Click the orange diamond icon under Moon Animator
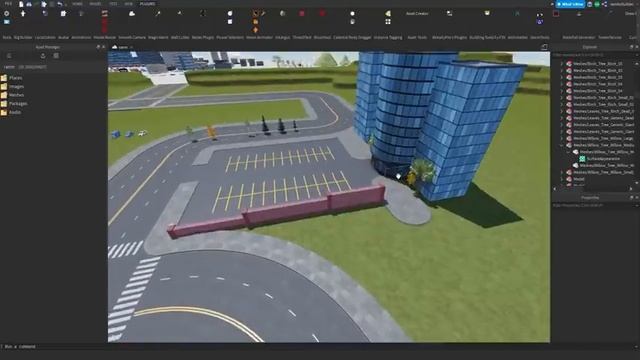 [256, 30]
